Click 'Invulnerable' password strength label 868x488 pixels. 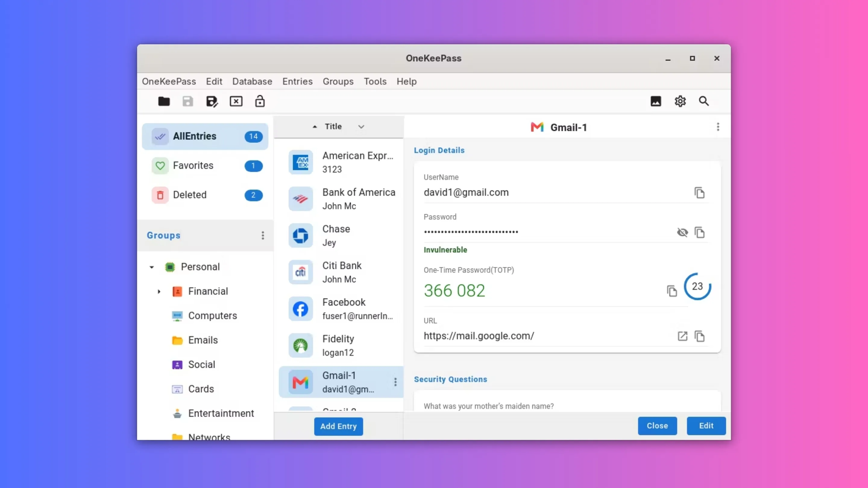tap(445, 250)
